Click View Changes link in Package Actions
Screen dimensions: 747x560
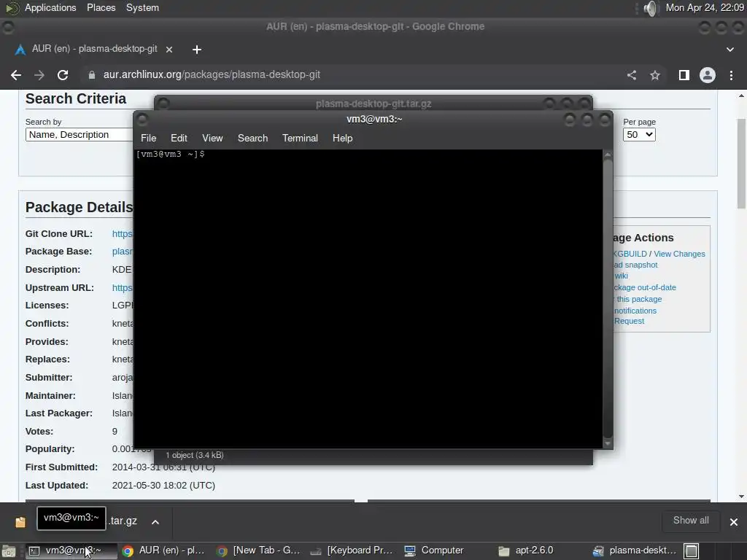point(679,254)
